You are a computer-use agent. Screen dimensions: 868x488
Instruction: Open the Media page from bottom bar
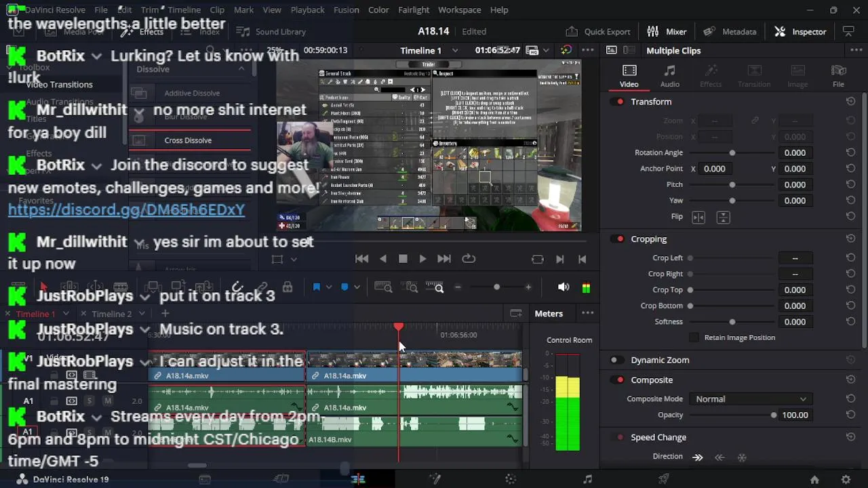pos(205,479)
